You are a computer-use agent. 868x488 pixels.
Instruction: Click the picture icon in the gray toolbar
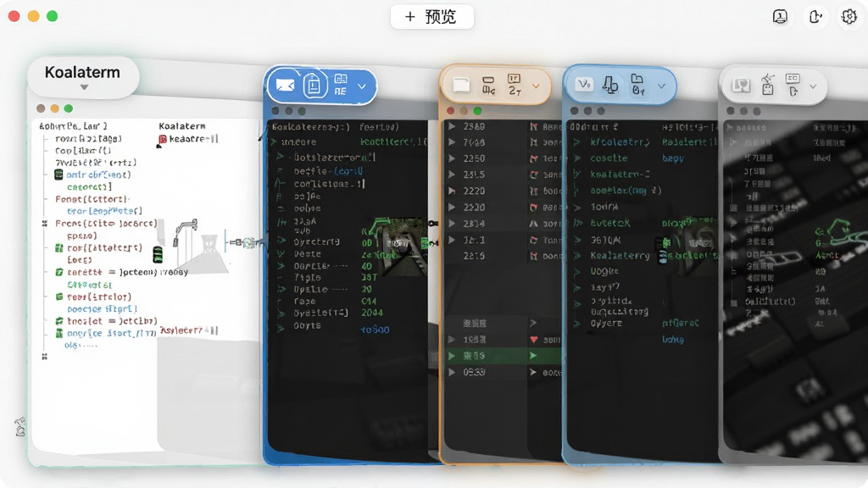(x=741, y=86)
